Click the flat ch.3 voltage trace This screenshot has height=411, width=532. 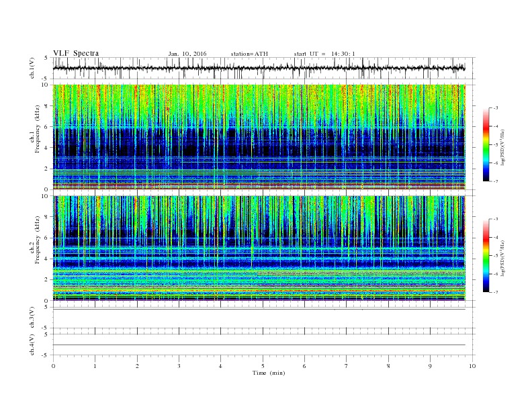[259, 310]
